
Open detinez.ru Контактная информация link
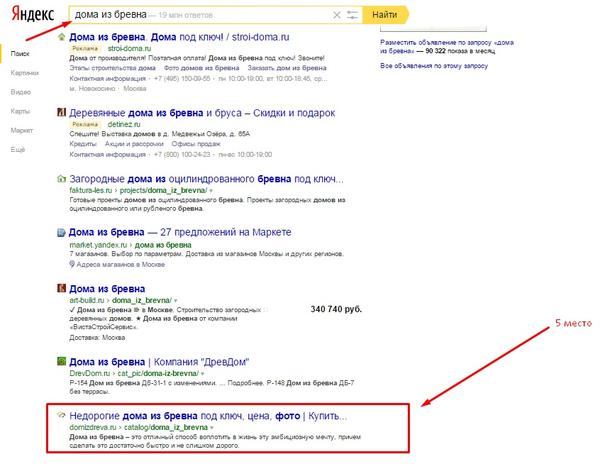[x=108, y=155]
